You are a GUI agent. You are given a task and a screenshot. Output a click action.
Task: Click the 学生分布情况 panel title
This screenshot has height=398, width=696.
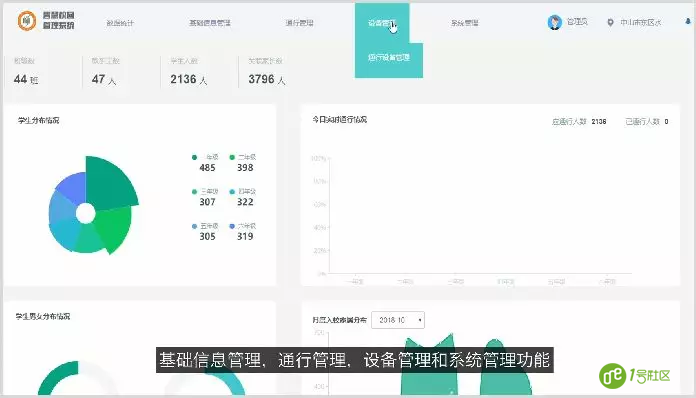point(39,121)
